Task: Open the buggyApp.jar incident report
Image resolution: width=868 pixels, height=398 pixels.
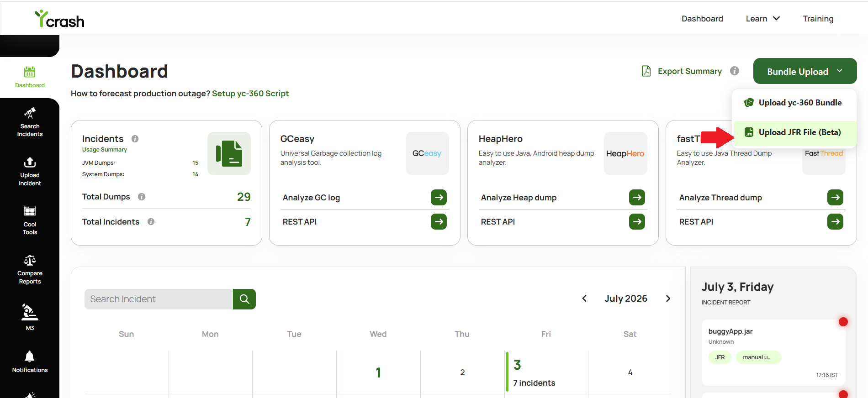Action: (773, 352)
